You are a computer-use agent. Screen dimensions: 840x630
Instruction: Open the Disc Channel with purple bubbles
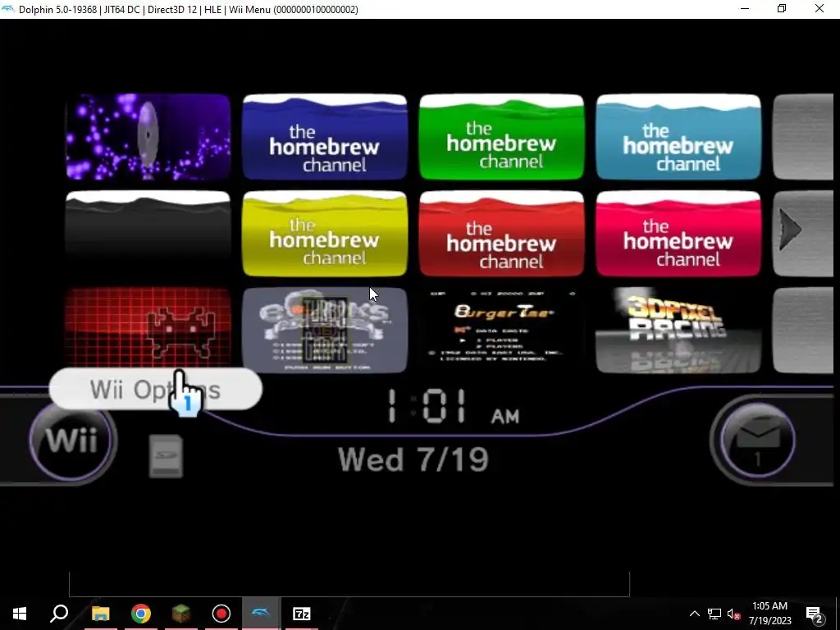(148, 137)
